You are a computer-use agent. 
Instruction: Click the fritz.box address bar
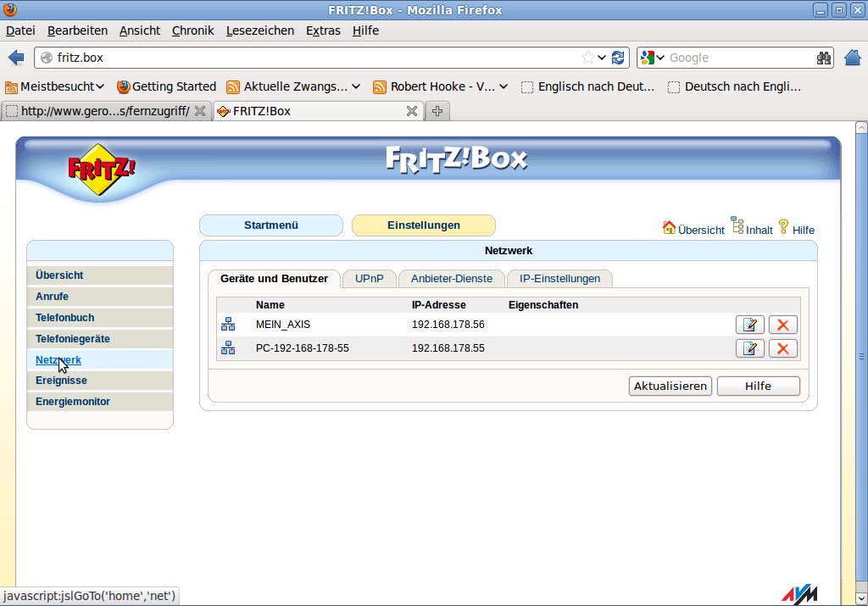314,58
